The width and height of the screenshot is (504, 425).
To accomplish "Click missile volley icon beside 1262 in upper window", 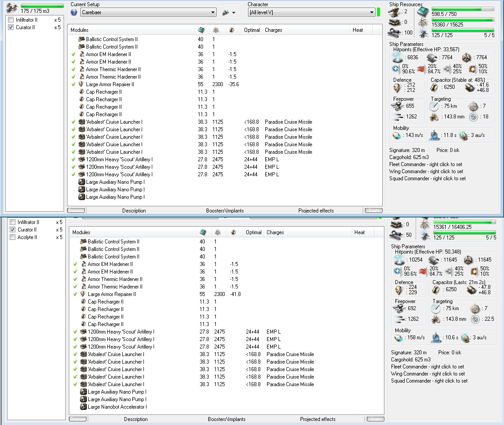I will click(398, 117).
